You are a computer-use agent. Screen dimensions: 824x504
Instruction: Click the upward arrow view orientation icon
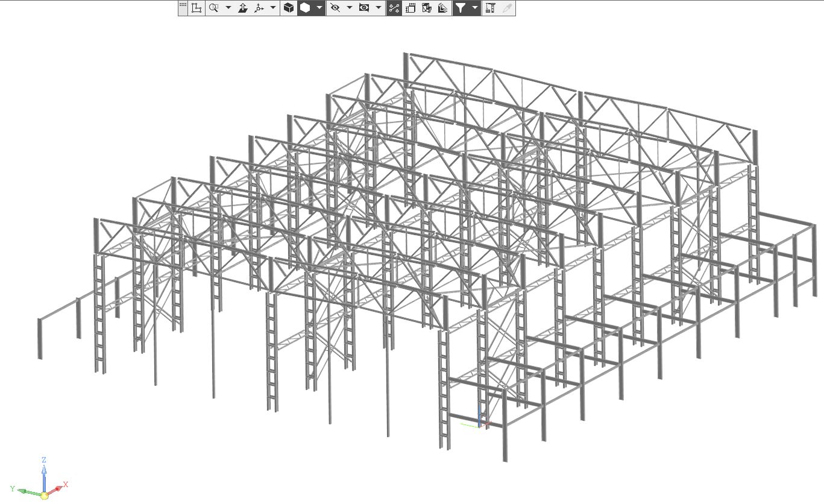(x=243, y=8)
